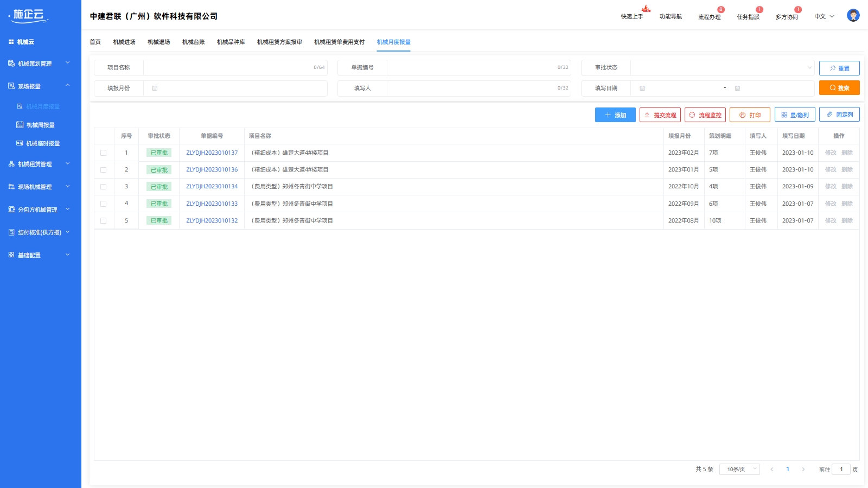Click the 项目名称 input field
This screenshot has height=488, width=868.
[x=228, y=68]
